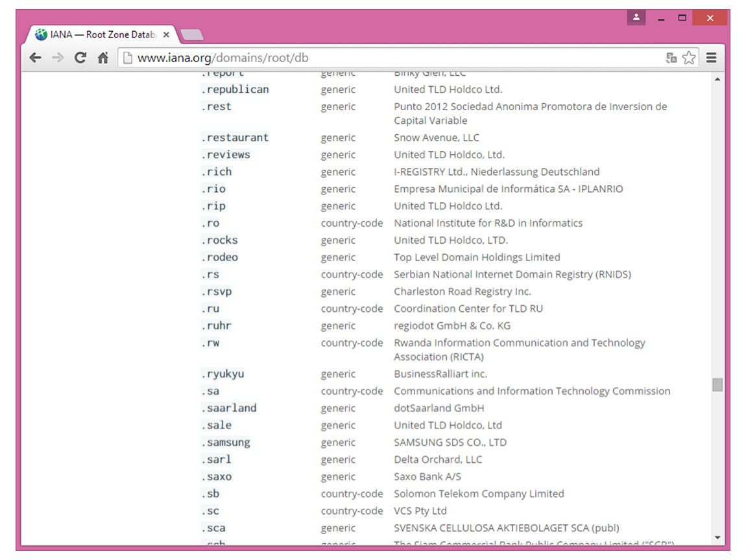The width and height of the screenshot is (746, 560).
Task: Click 'regiodot GmbH & Co. KG' text
Action: [x=452, y=325]
